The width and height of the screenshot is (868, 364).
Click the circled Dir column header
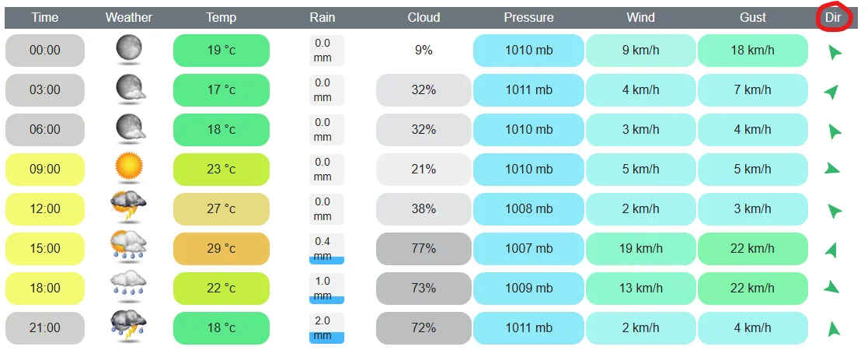[x=833, y=17]
